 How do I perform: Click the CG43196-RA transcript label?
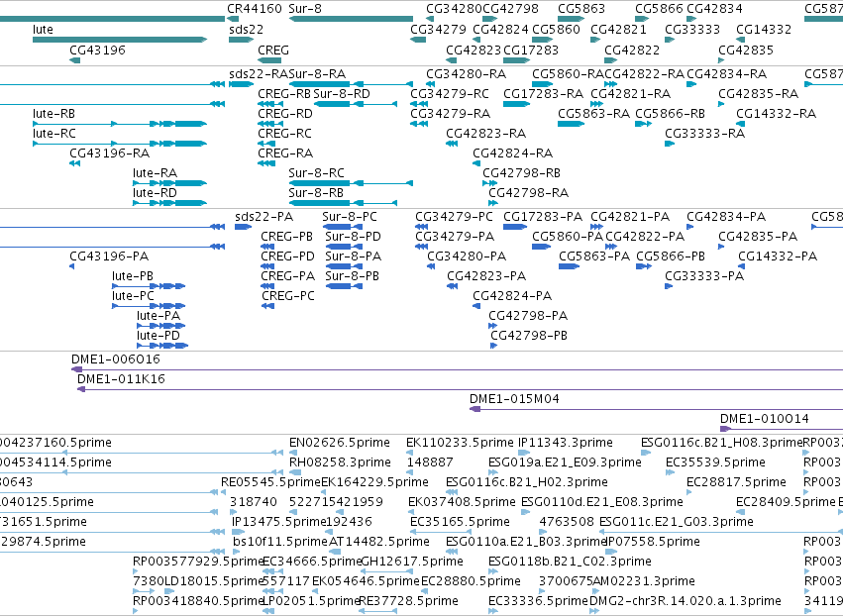pos(110,154)
